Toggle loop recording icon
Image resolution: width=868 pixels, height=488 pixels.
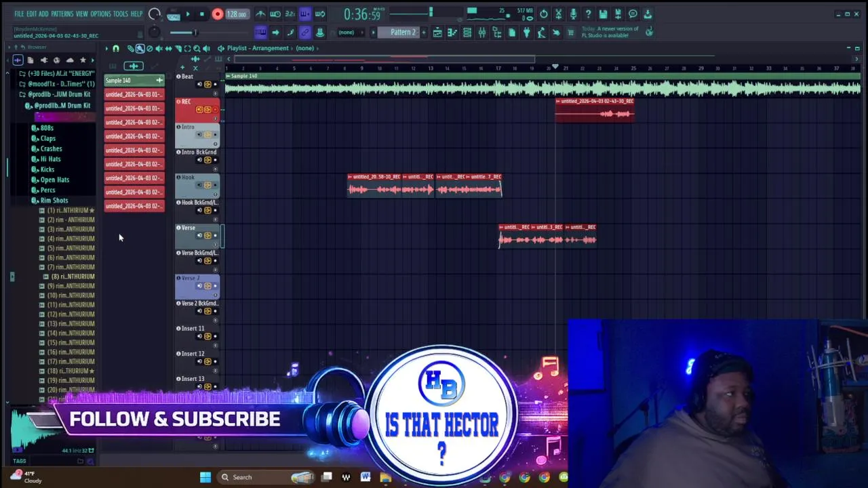pos(320,14)
